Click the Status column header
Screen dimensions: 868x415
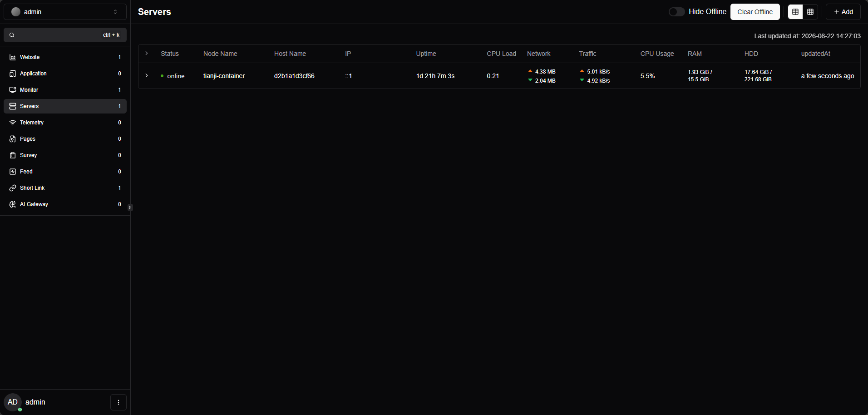click(170, 54)
